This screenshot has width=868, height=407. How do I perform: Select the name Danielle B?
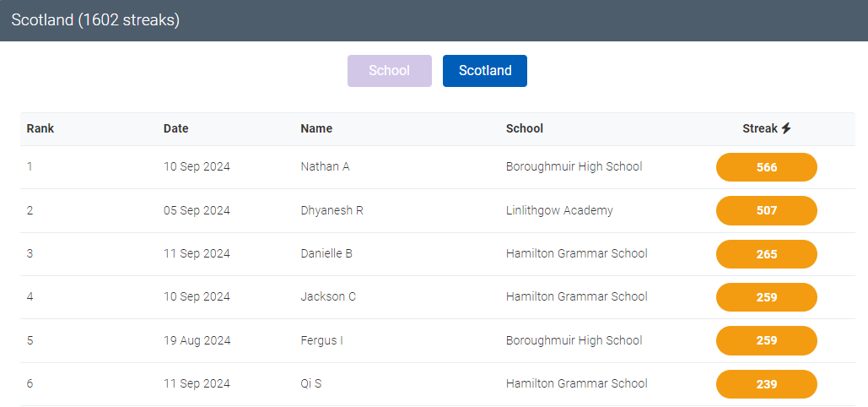tap(326, 253)
